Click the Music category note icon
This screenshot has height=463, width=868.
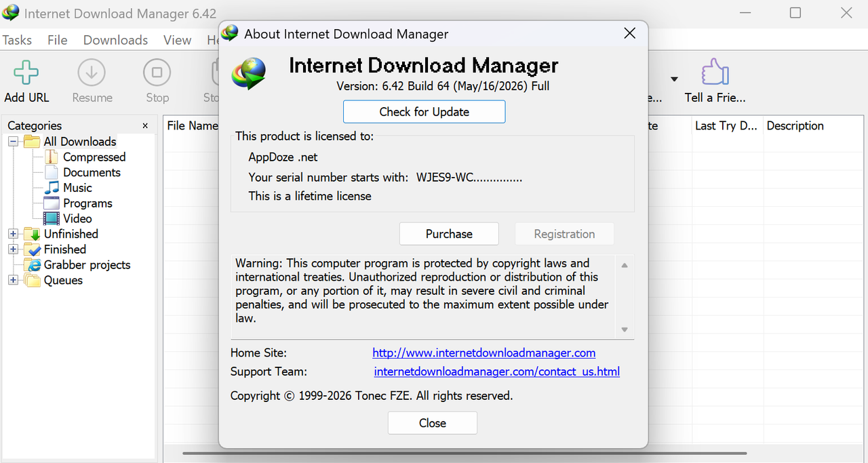click(52, 188)
